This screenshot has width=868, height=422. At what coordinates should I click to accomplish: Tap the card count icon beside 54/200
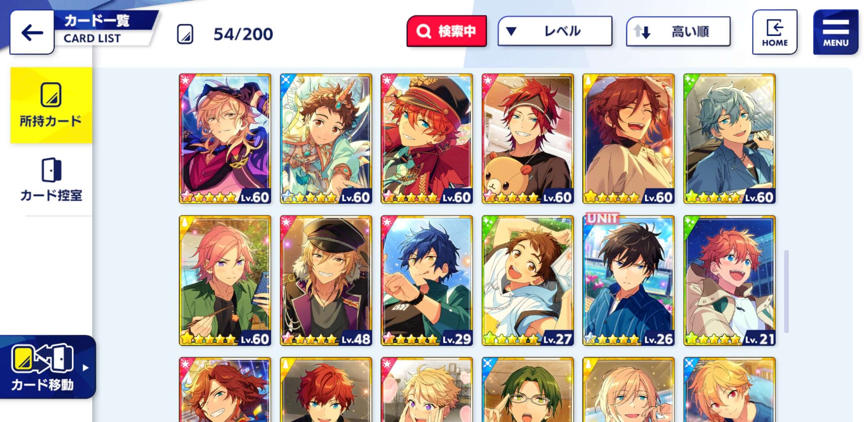tap(185, 34)
